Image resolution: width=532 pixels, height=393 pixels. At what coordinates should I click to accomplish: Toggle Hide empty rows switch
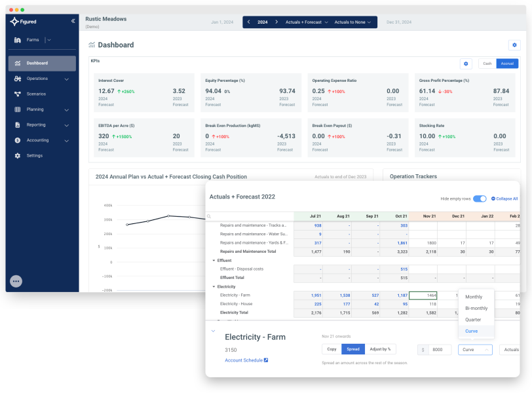(478, 198)
